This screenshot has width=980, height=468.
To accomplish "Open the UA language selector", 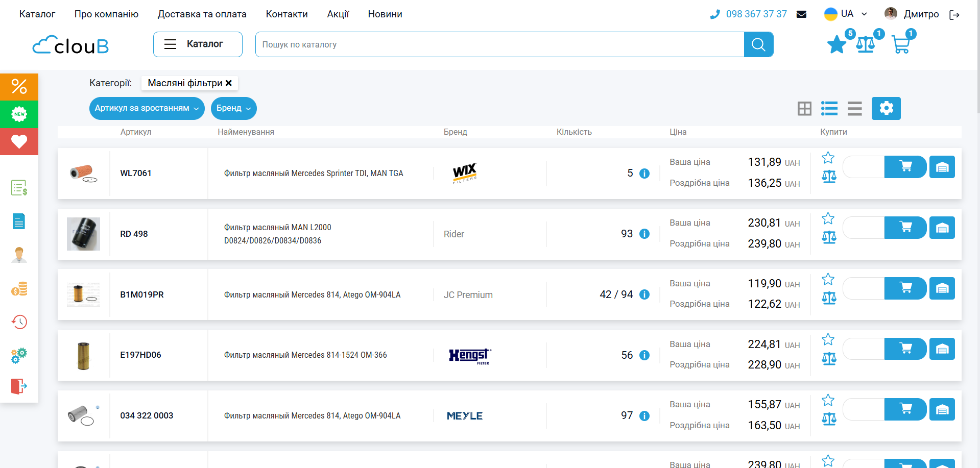I will point(846,14).
